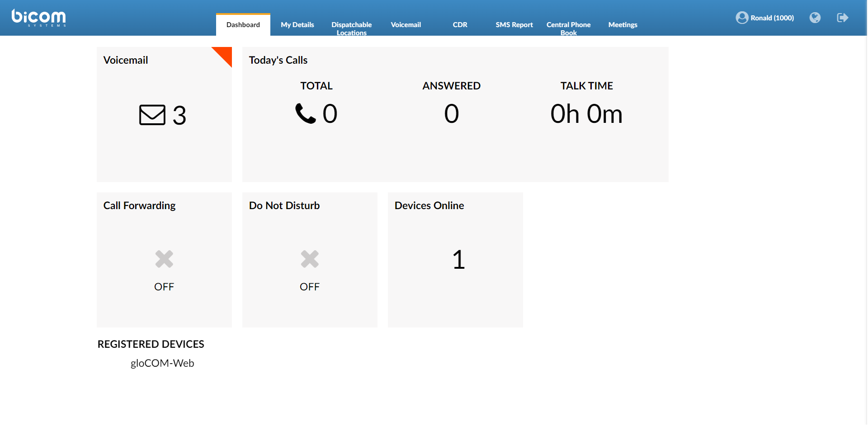This screenshot has width=868, height=425.
Task: Open the My Details tab
Action: tap(297, 25)
